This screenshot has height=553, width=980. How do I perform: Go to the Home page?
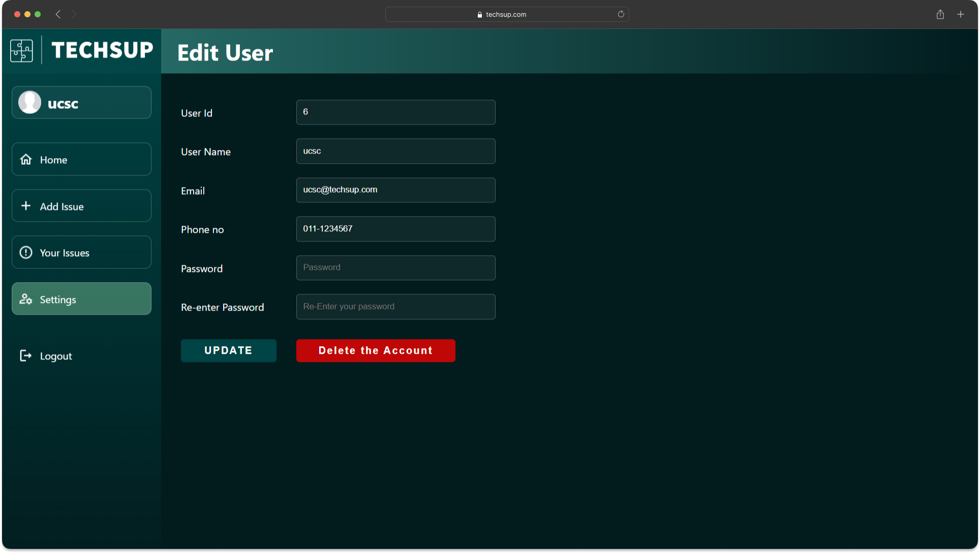coord(81,160)
